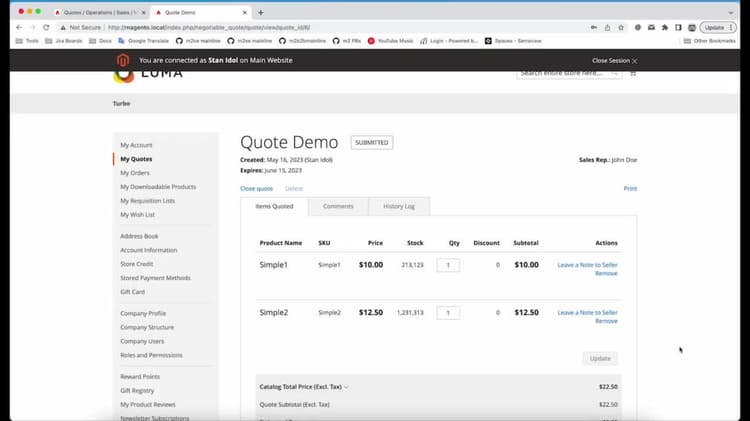Click Close Session in the top bar
Screen dimensions: 750x421
[614, 61]
